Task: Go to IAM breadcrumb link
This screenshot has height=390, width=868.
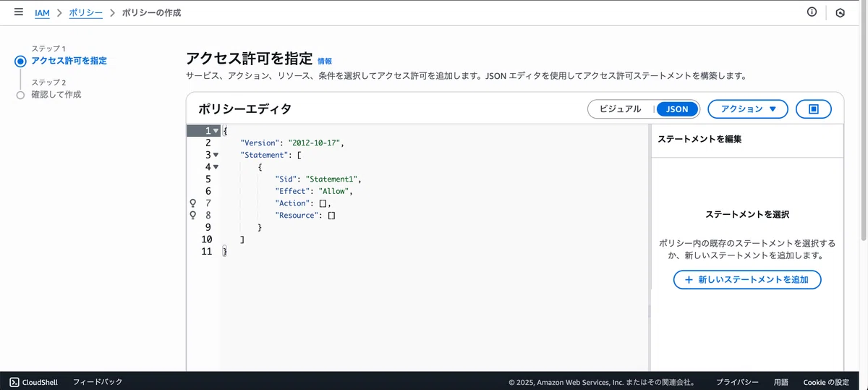Action: pos(42,13)
